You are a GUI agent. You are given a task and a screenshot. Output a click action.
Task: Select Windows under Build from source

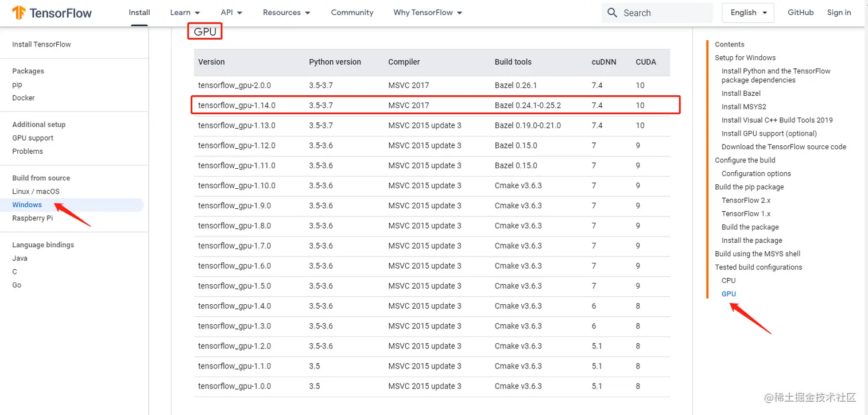pyautogui.click(x=27, y=204)
